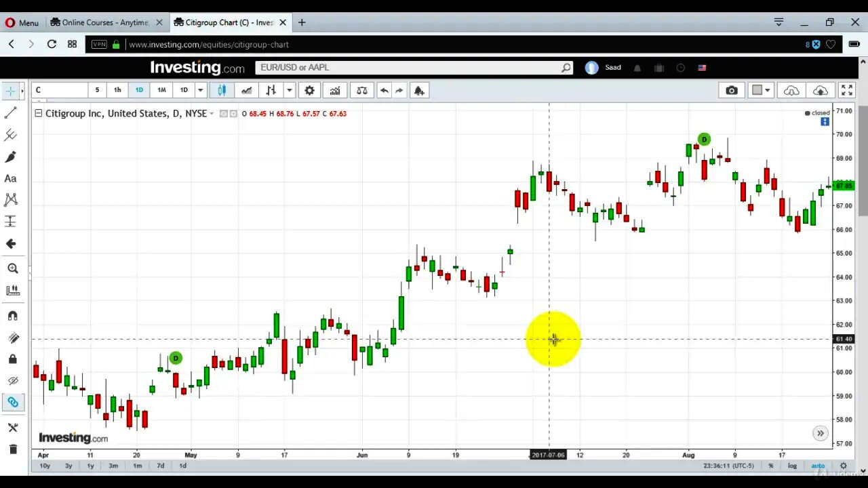Open chart properties gear
Screen dimensions: 868x488
(x=309, y=90)
